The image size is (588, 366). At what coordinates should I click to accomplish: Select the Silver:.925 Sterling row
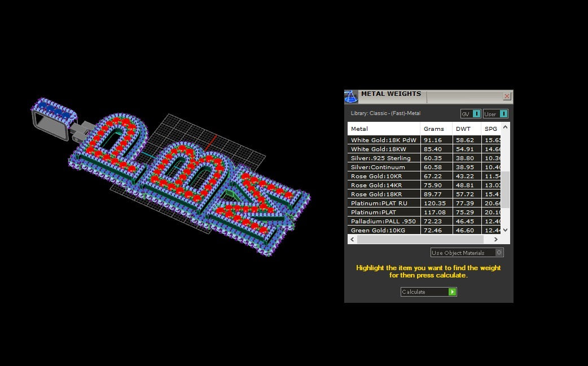(x=424, y=158)
